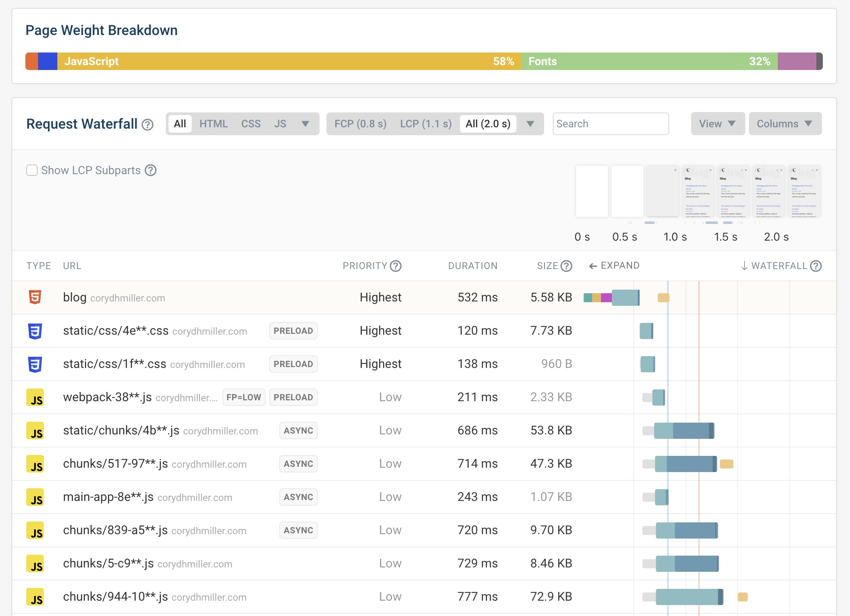Click JS icon of main-app-8e**.js row
This screenshot has height=616, width=850.
pyautogui.click(x=35, y=497)
